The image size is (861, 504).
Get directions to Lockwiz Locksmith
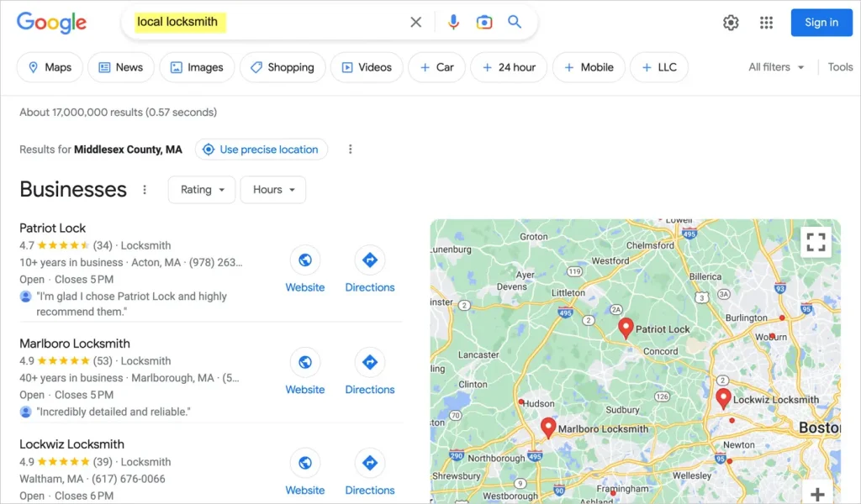[x=370, y=463]
